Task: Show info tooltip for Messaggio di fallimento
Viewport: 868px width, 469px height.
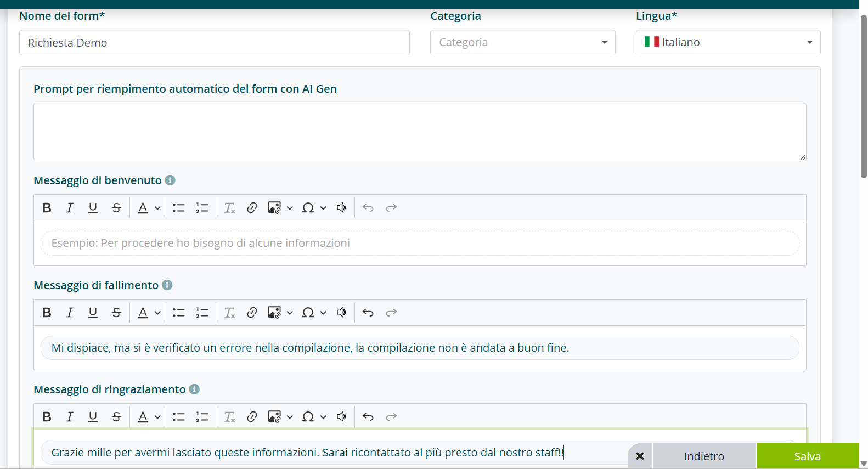Action: [167, 285]
